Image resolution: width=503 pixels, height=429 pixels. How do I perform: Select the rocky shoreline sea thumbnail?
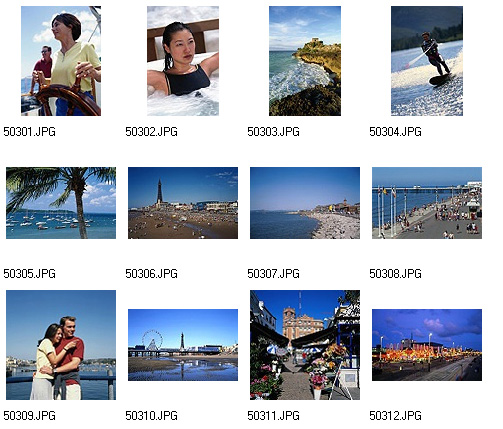click(x=305, y=203)
